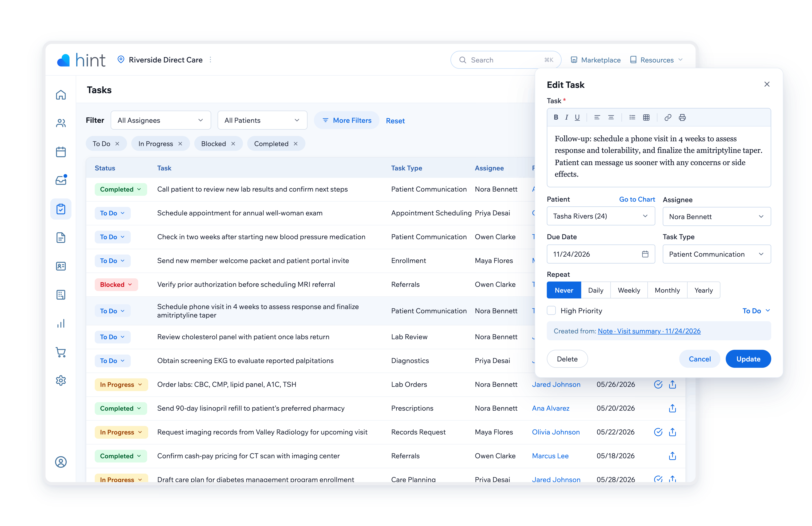This screenshot has width=812, height=526.
Task: Open the contact card sidebar icon
Action: [61, 266]
